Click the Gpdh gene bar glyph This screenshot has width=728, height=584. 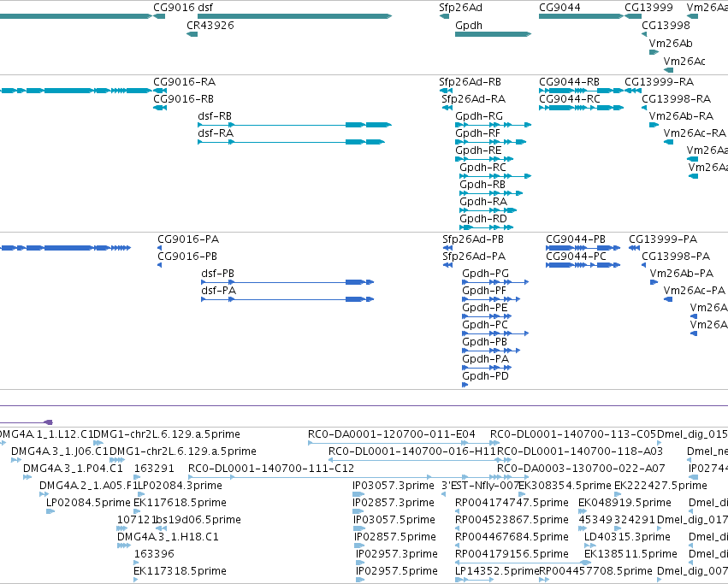coord(493,34)
